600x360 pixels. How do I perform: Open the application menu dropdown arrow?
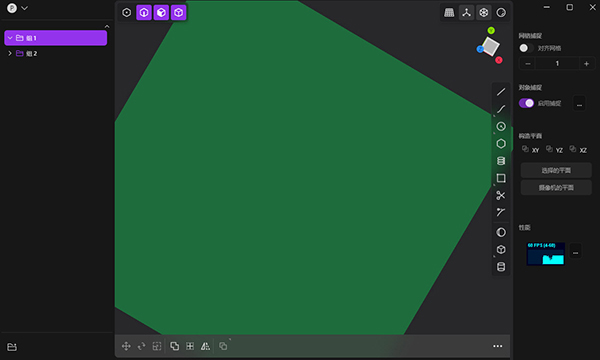click(24, 8)
